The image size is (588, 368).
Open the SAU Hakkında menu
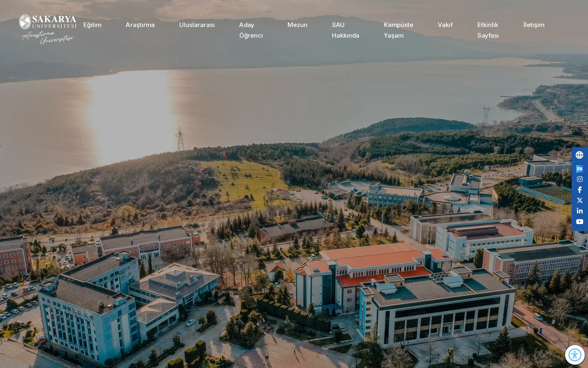(345, 30)
